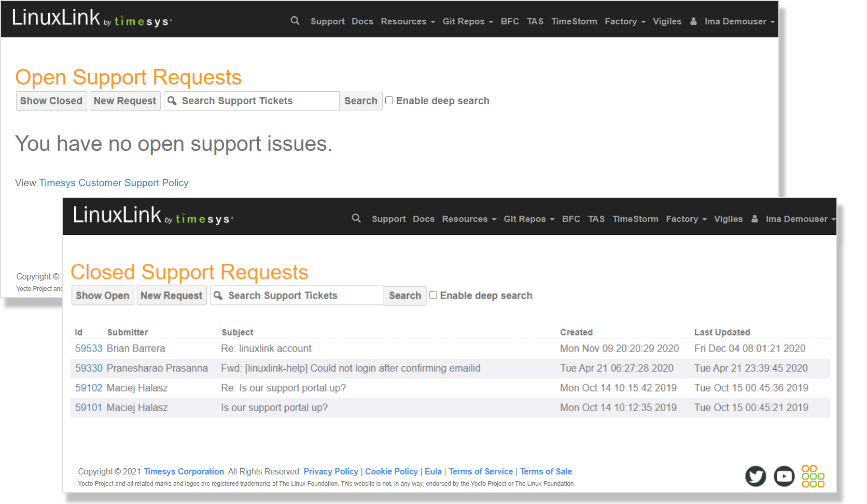
Task: Focus search field in Open Requests window
Action: [252, 101]
